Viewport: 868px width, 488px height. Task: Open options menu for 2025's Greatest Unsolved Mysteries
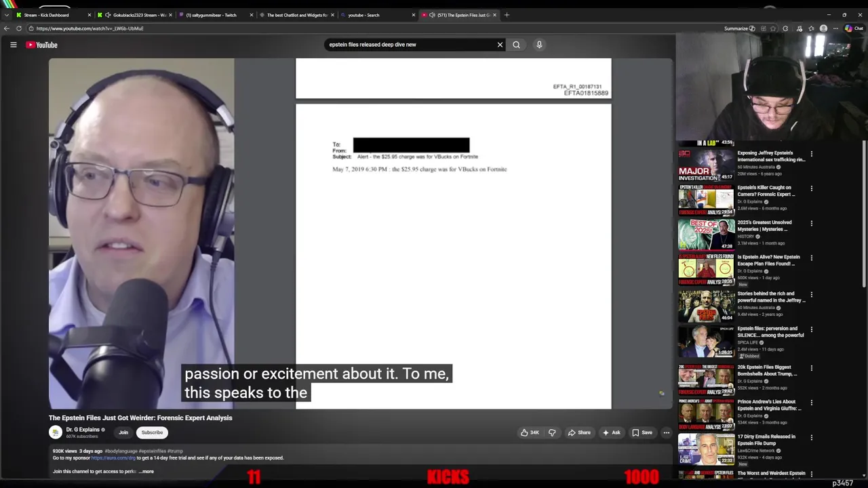(x=811, y=223)
